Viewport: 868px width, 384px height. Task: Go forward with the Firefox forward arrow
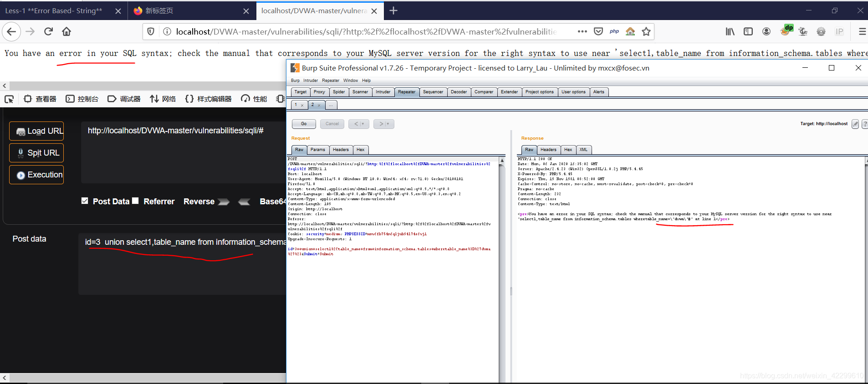pyautogui.click(x=30, y=31)
